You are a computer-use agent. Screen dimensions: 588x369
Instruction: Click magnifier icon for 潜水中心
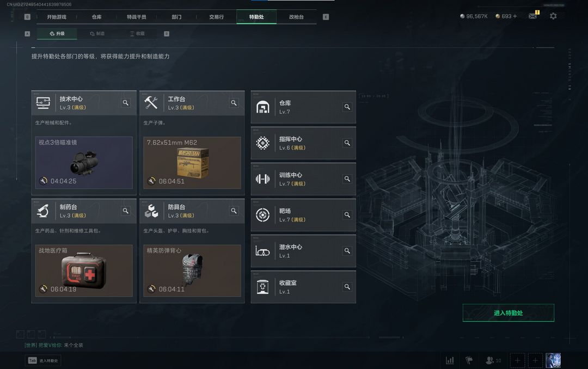coord(347,251)
